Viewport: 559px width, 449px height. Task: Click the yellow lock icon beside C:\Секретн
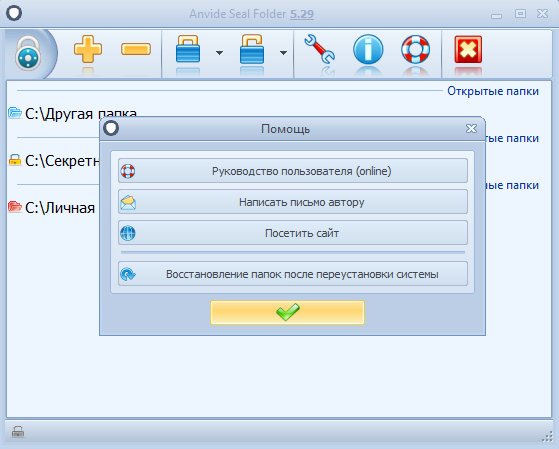15,160
